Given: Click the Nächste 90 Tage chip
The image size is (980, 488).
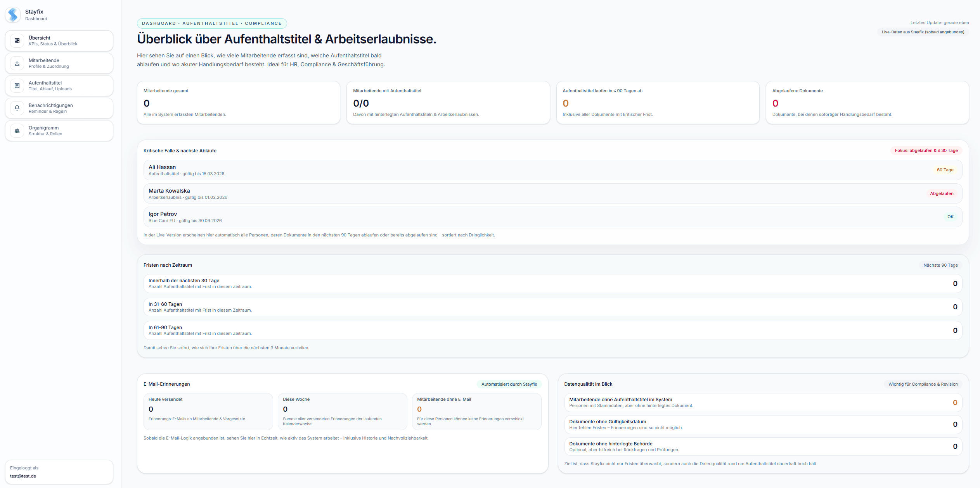Looking at the screenshot, I should click(x=940, y=265).
